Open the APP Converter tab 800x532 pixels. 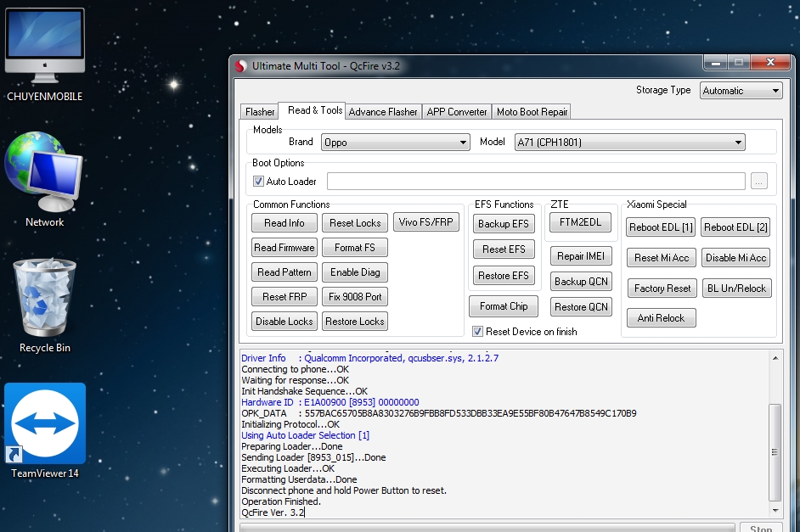click(x=457, y=112)
